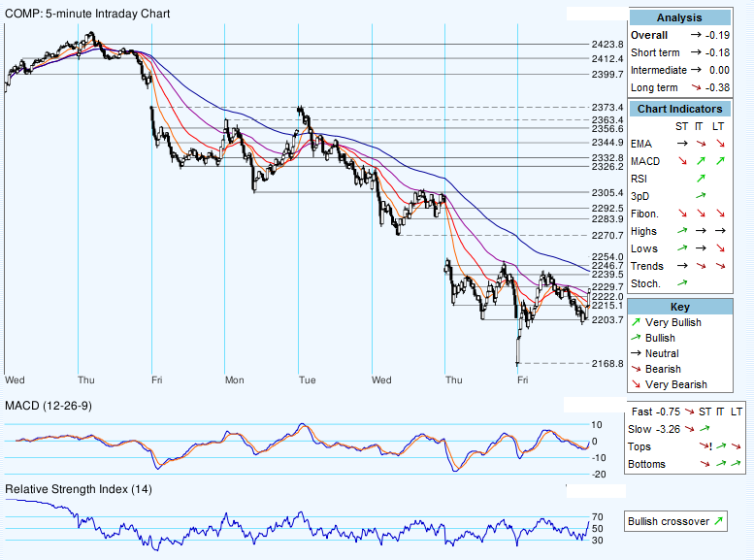This screenshot has height=560, width=754.
Task: Click the 'Slow -3.26' text
Action: tap(654, 429)
